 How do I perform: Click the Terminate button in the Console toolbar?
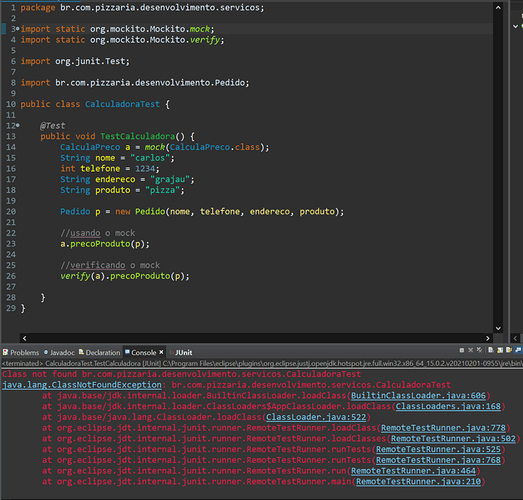(x=462, y=350)
